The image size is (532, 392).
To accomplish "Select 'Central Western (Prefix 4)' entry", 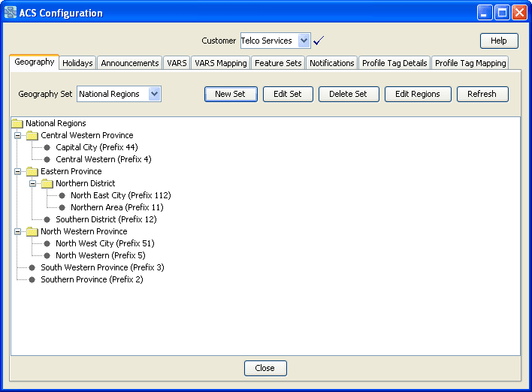I will 104,159.
